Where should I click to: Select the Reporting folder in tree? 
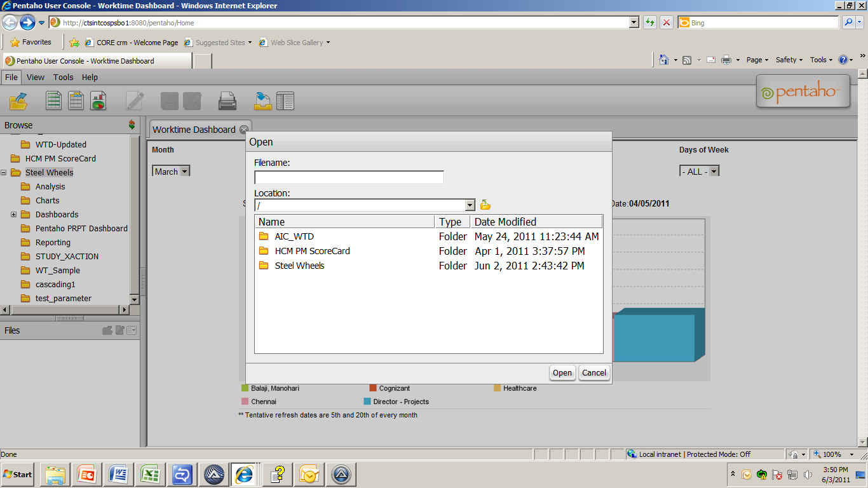(x=53, y=242)
